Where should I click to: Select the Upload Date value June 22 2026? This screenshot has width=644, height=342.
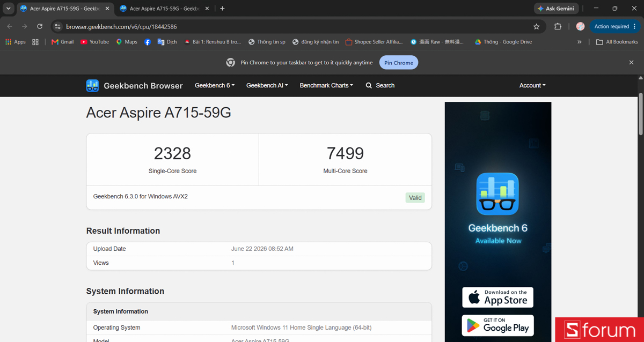[262, 249]
